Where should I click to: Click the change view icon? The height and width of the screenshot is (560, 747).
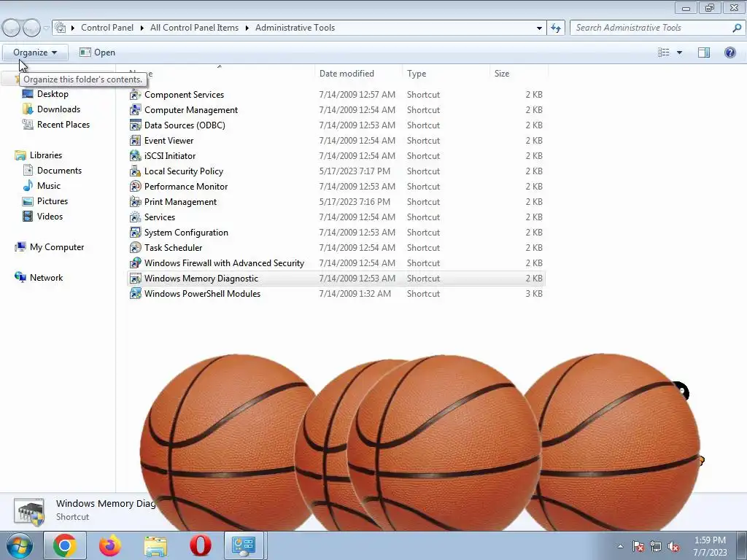tap(664, 52)
